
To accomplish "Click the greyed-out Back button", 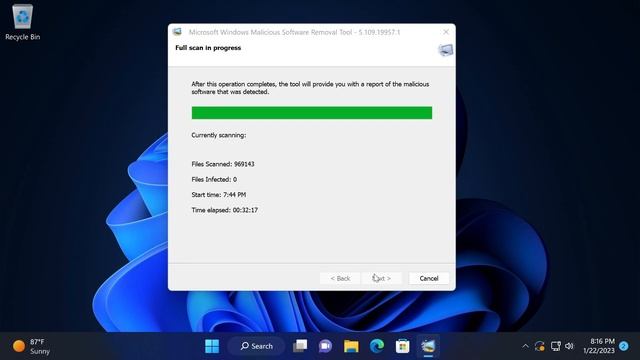I will click(340, 278).
